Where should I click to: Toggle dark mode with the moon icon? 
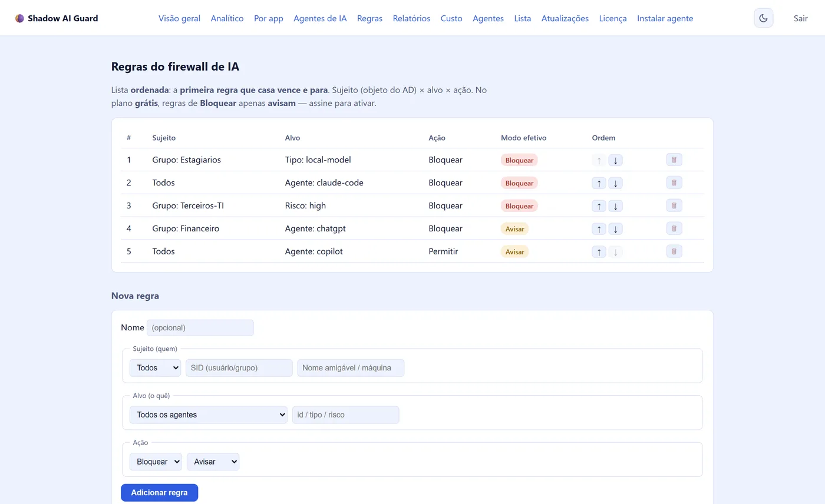point(763,18)
